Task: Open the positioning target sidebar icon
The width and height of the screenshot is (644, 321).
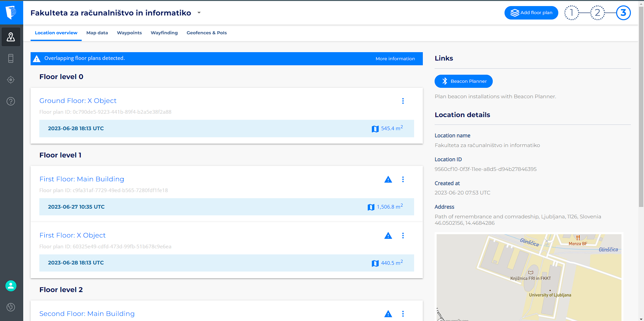Action: tap(11, 80)
